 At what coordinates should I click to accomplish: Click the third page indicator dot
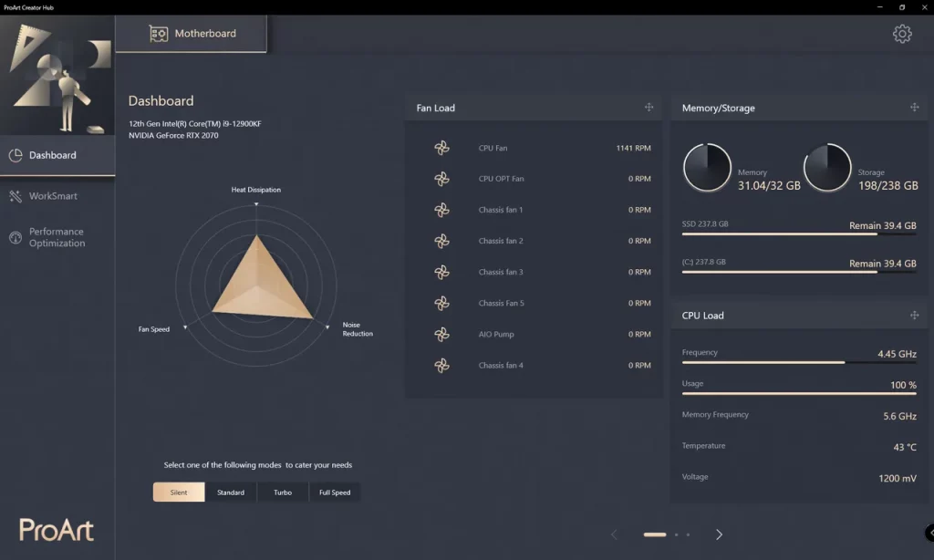[x=688, y=534]
